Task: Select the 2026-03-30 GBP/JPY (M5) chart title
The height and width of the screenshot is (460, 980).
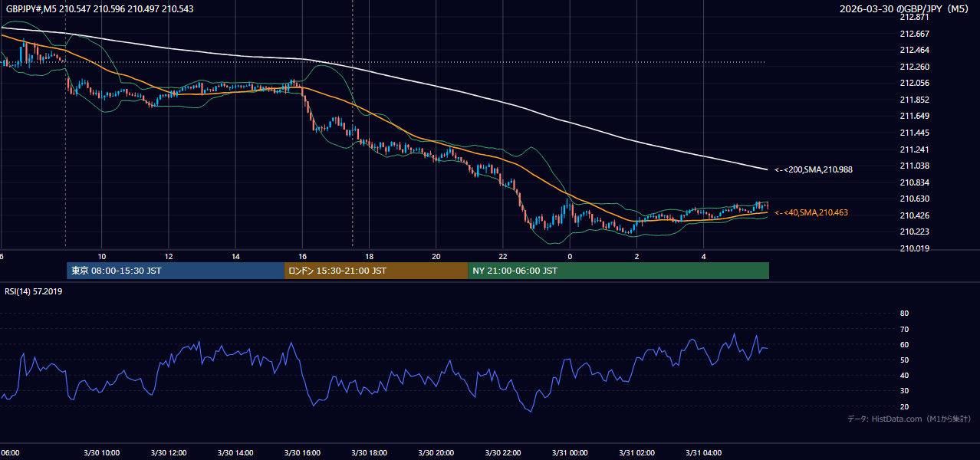Action: pyautogui.click(x=903, y=8)
